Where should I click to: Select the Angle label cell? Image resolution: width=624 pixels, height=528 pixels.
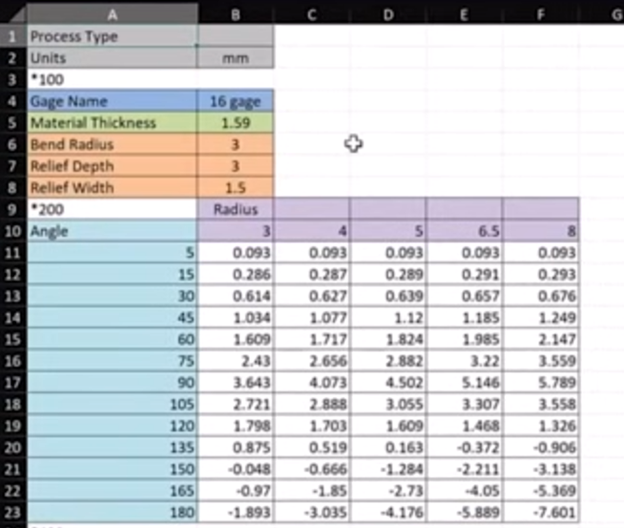[x=111, y=231]
